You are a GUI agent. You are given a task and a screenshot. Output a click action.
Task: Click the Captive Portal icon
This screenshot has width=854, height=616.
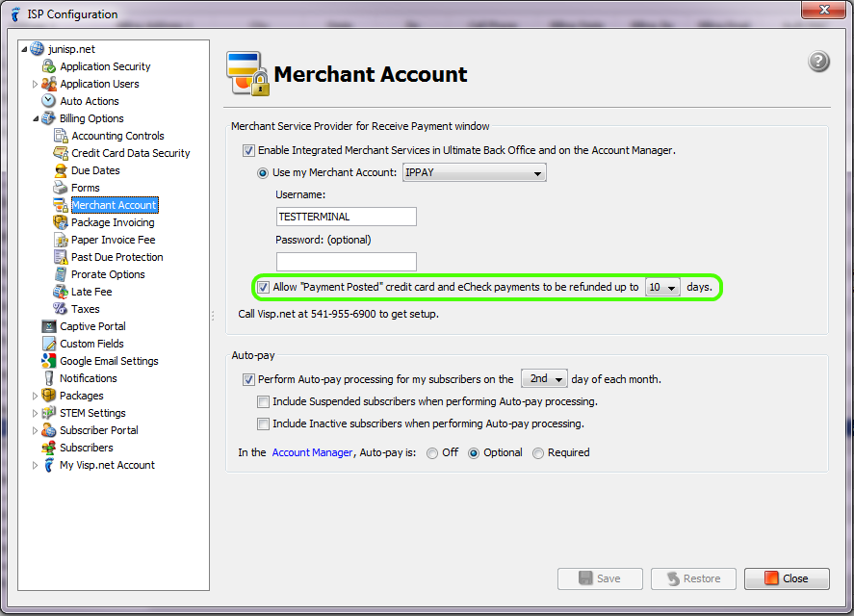pos(49,326)
